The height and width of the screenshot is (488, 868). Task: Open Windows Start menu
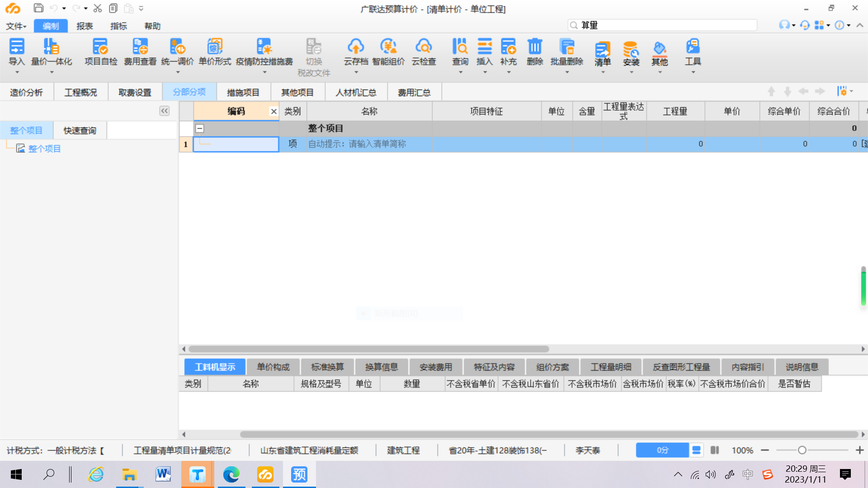point(16,474)
